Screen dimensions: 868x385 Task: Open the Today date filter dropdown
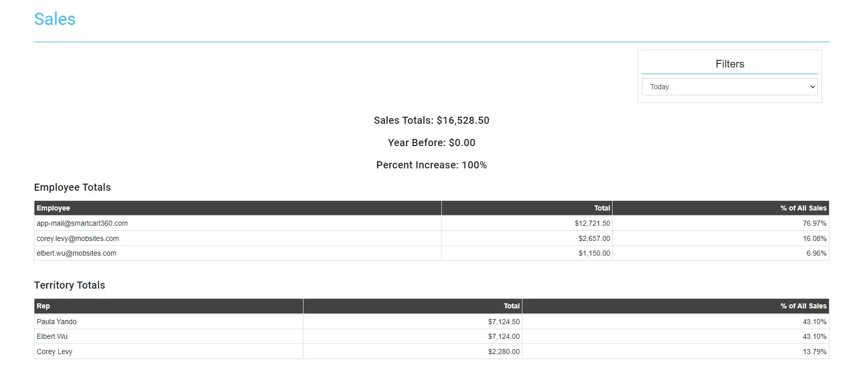tap(729, 87)
